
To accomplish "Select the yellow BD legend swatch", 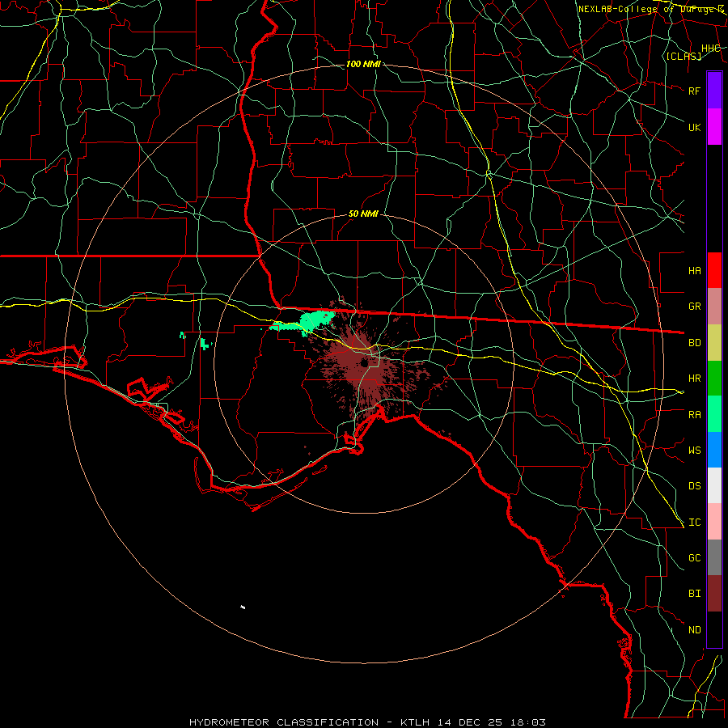I will [x=714, y=343].
